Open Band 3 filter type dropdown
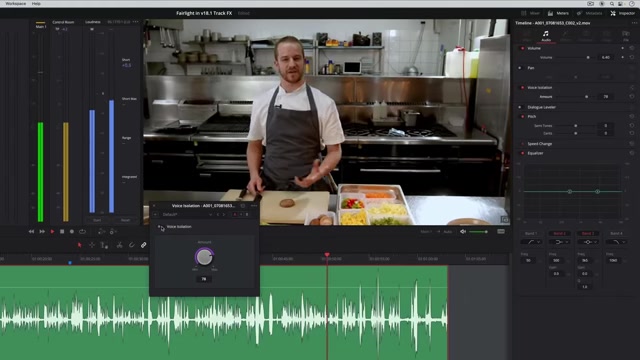The width and height of the screenshot is (640, 360). pos(588,242)
